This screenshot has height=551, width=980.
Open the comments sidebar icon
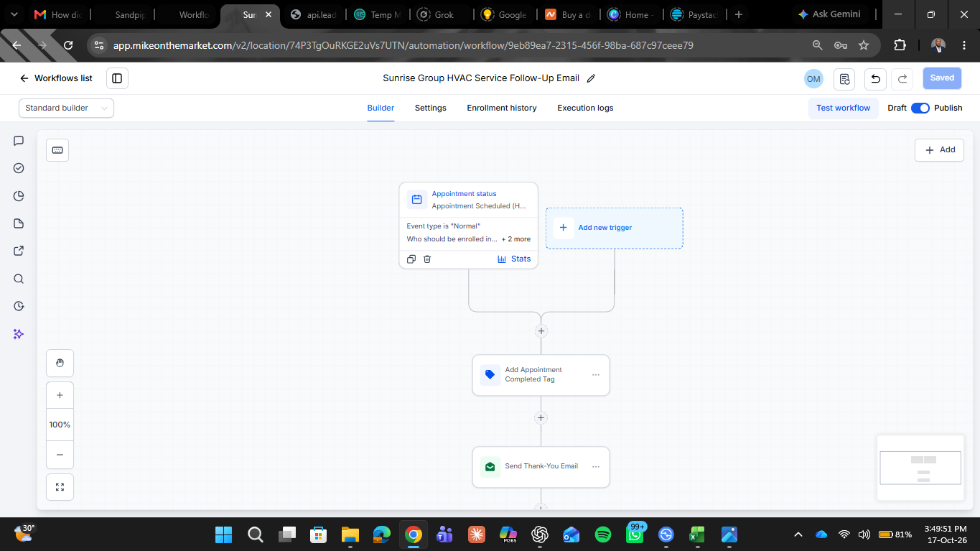(19, 141)
